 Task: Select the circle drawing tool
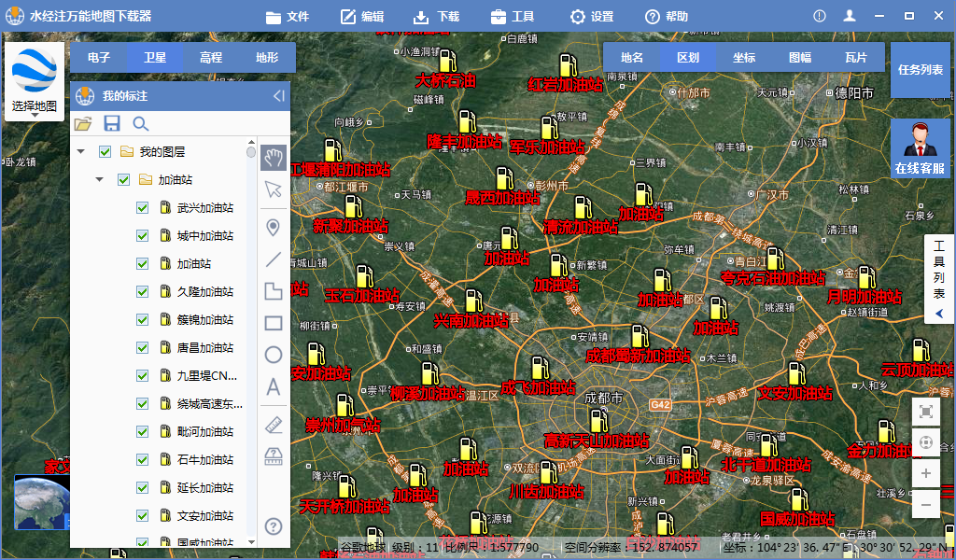[274, 355]
